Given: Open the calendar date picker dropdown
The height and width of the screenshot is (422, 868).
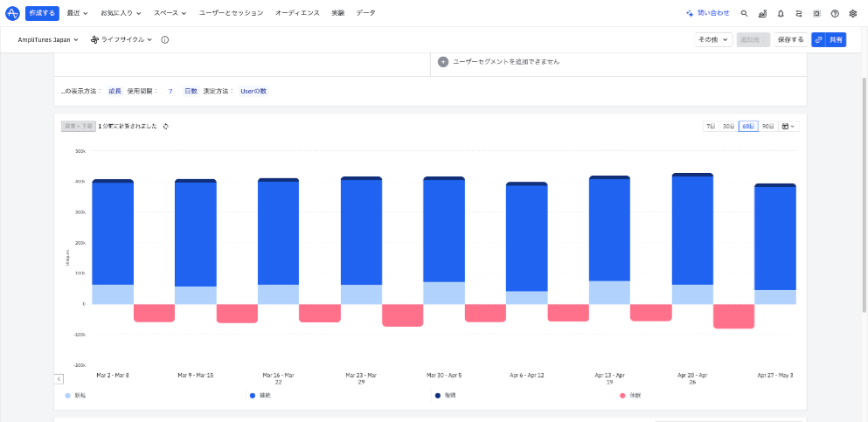Looking at the screenshot, I should 788,127.
